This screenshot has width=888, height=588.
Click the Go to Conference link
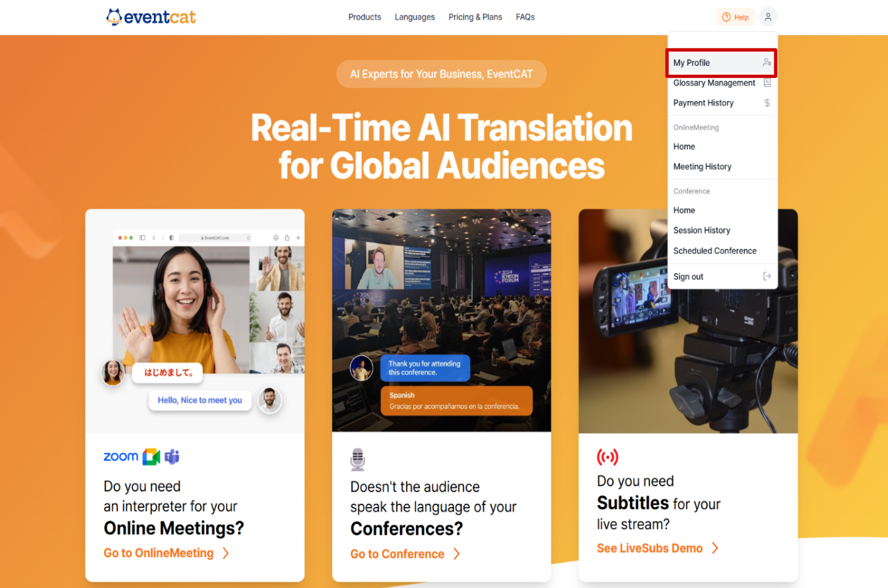(397, 554)
